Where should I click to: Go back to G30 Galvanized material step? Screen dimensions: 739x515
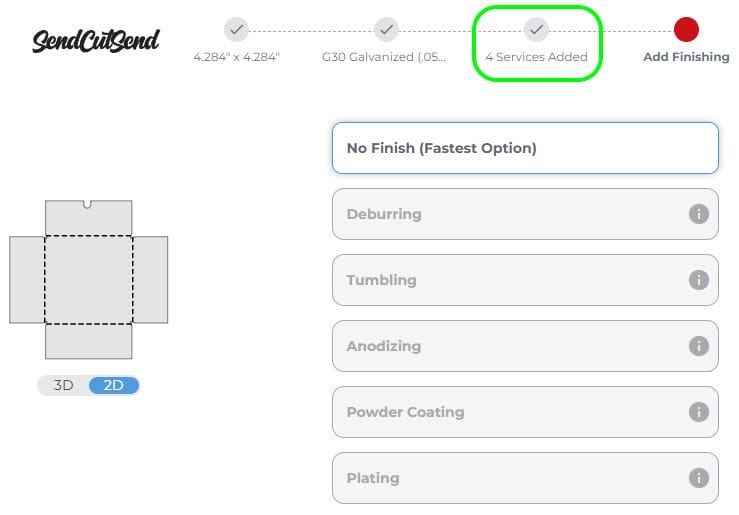pyautogui.click(x=384, y=57)
